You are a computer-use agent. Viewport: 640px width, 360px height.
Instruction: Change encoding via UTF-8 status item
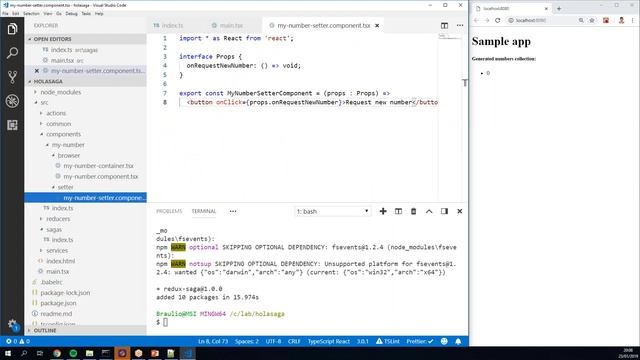[273, 341]
